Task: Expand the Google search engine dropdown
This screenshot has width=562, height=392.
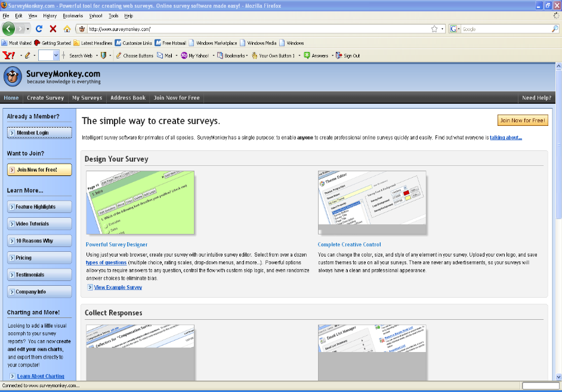Action: (459, 29)
